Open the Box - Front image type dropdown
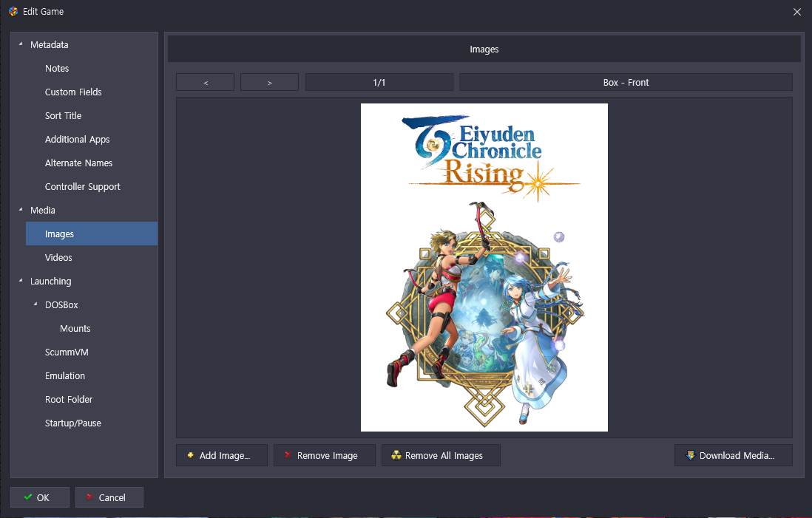Viewport: 812px width, 518px height. tap(626, 82)
